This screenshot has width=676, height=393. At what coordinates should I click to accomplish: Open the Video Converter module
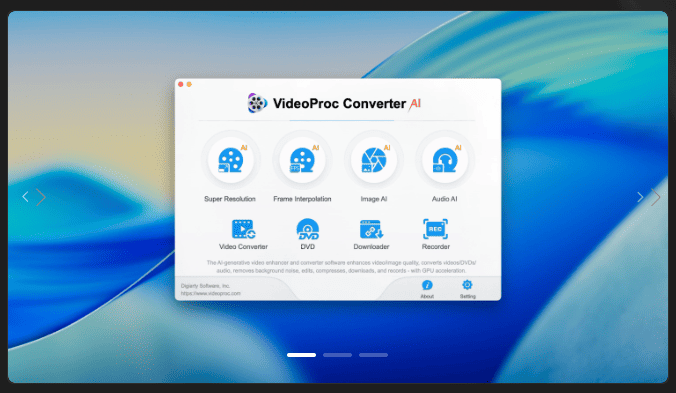coord(244,234)
